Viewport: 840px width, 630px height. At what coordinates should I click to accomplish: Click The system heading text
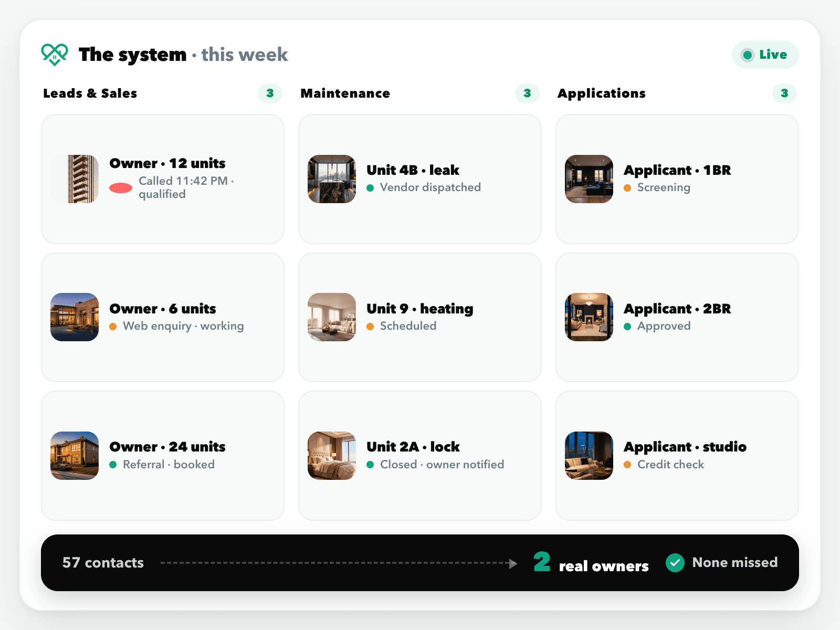point(132,55)
